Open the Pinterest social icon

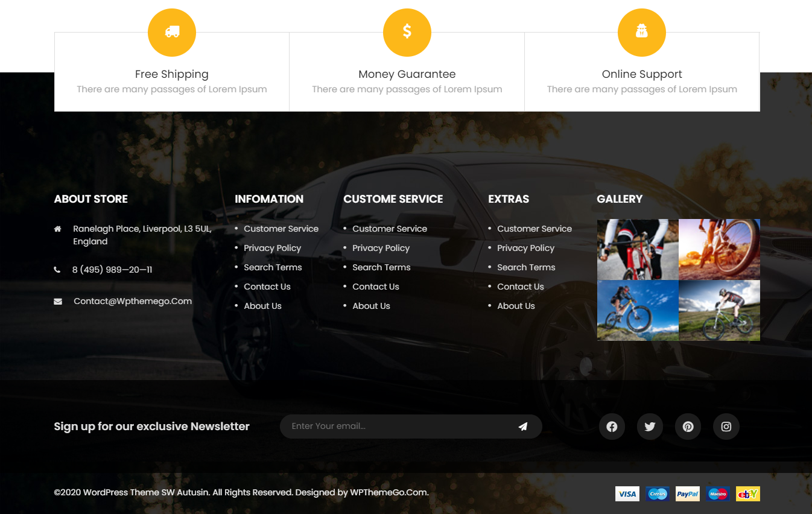pos(688,427)
